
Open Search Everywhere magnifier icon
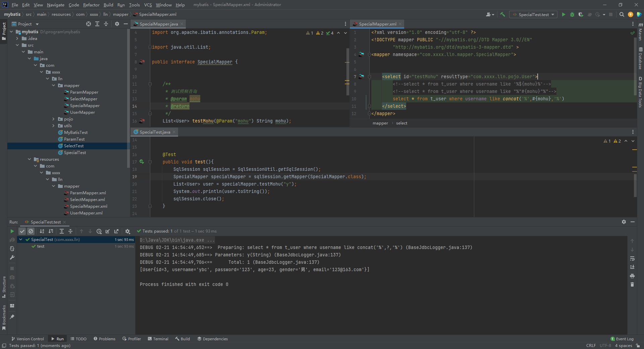[x=622, y=14]
